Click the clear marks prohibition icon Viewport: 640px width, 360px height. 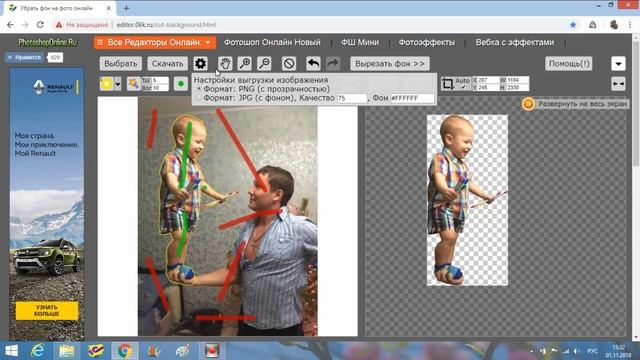coord(289,63)
